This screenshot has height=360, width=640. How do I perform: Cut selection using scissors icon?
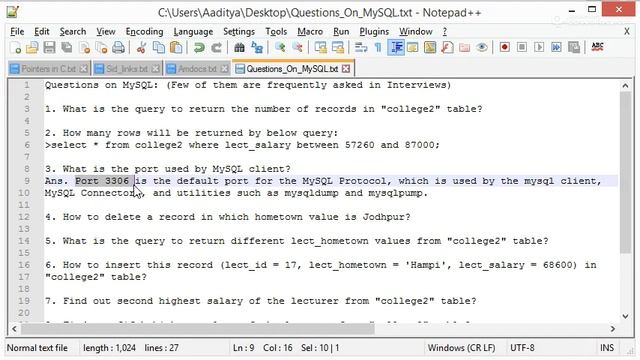pyautogui.click(x=142, y=48)
